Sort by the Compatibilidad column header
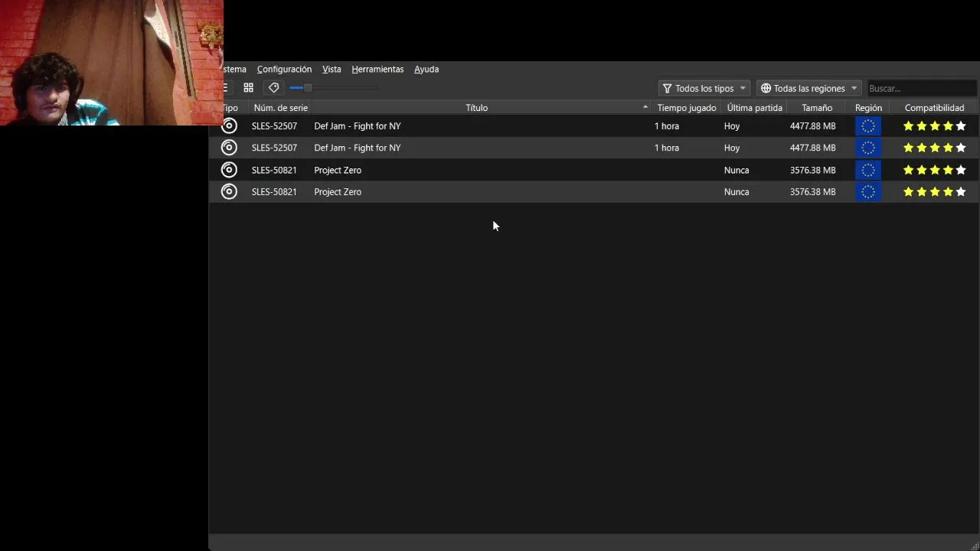Viewport: 980px width, 551px height. coord(934,108)
